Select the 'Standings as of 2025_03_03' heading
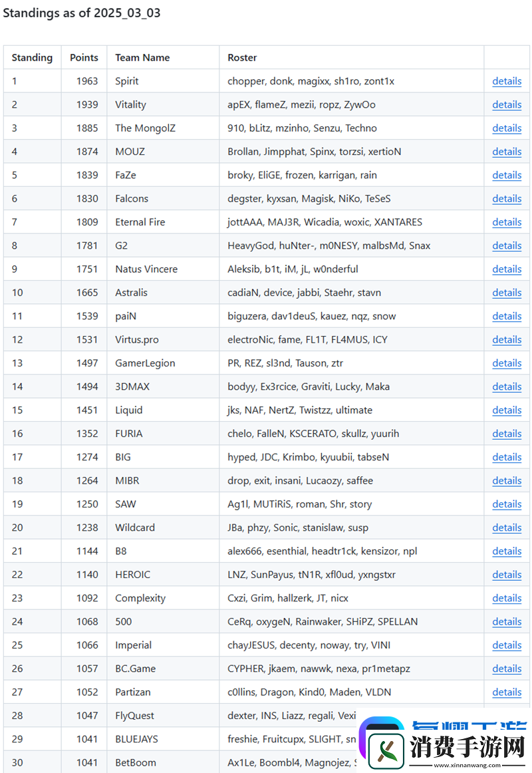The width and height of the screenshot is (532, 773). point(82,13)
